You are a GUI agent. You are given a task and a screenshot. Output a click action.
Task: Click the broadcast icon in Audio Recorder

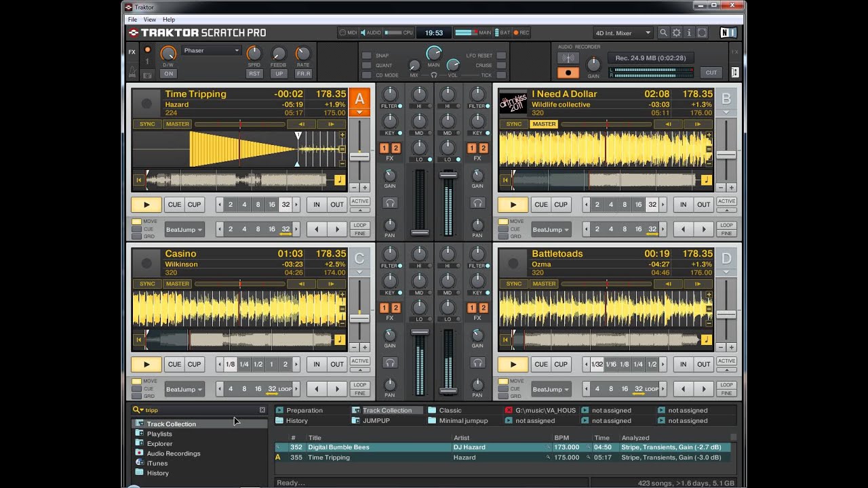click(x=568, y=59)
